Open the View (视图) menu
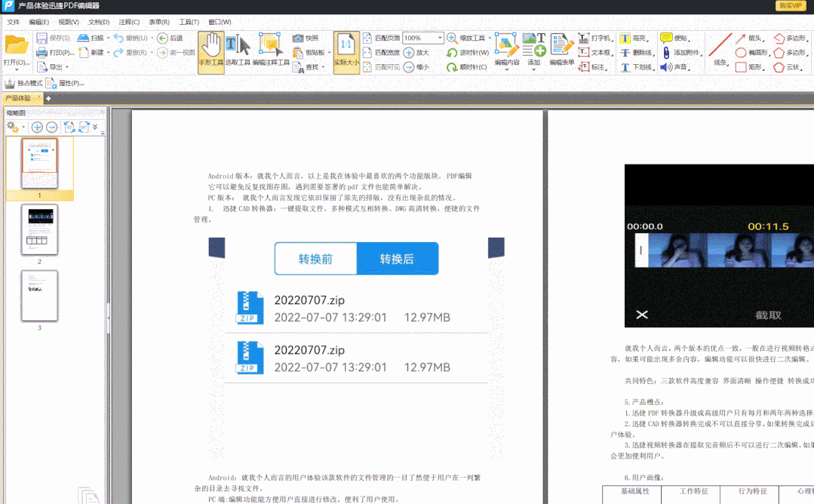This screenshot has width=814, height=504. tap(69, 22)
